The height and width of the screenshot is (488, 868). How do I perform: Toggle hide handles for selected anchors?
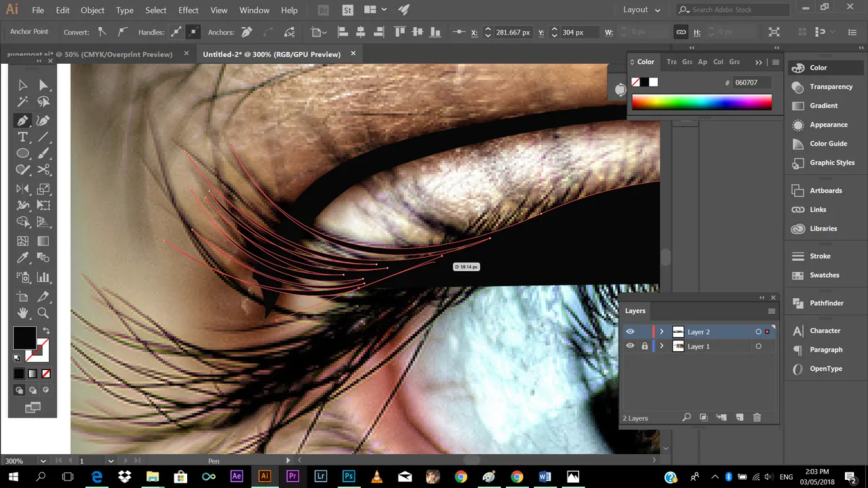click(x=193, y=32)
